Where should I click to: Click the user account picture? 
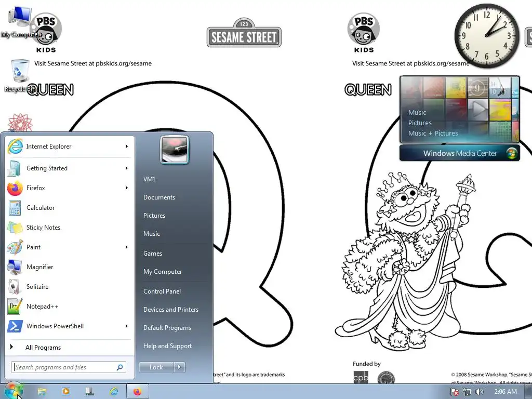click(175, 150)
